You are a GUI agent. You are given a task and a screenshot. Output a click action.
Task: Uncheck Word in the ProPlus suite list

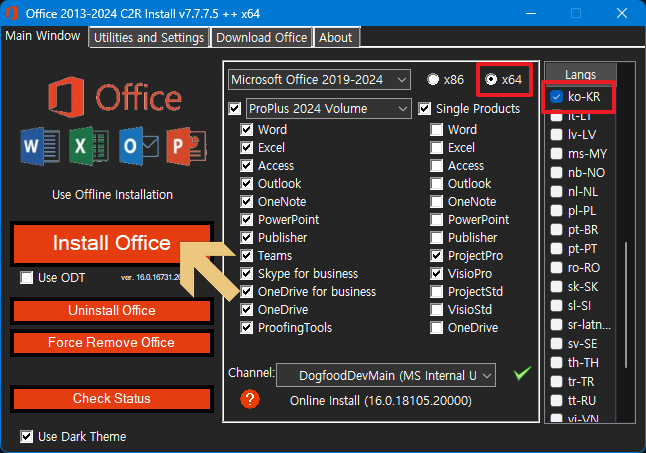pos(246,129)
